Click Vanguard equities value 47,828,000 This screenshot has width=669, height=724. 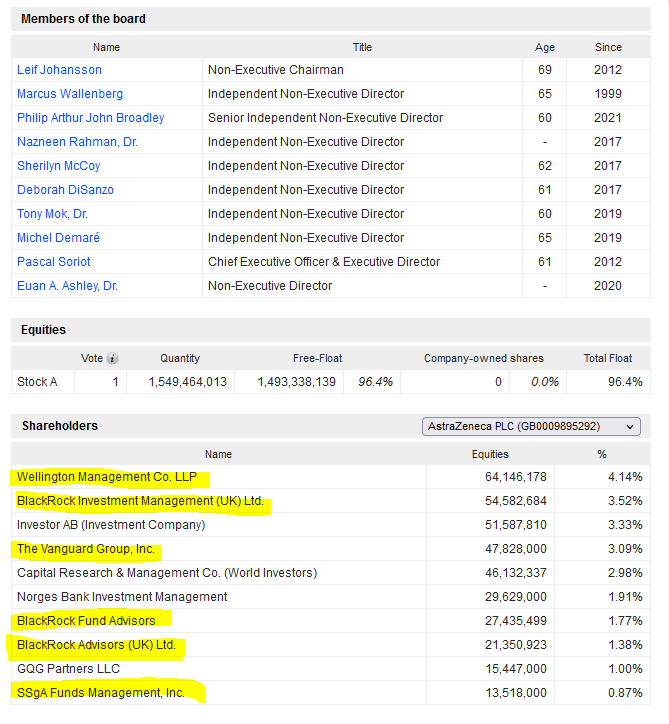click(516, 549)
